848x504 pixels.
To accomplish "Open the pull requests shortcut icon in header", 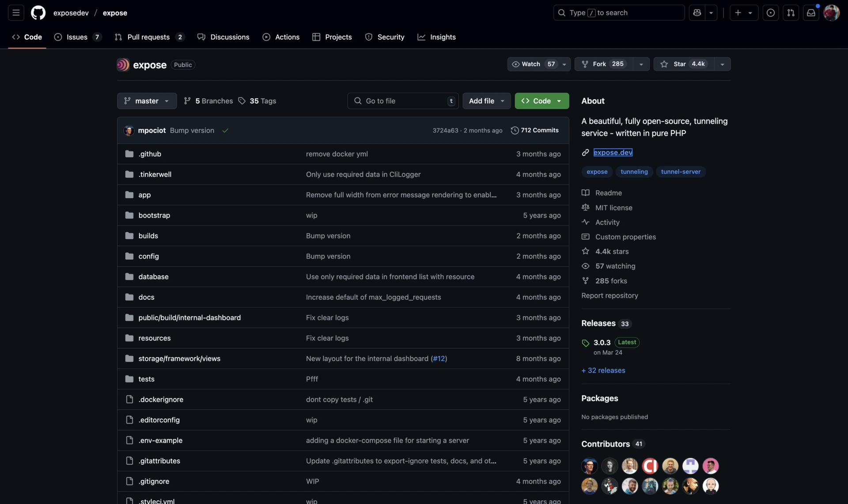I will click(x=791, y=13).
